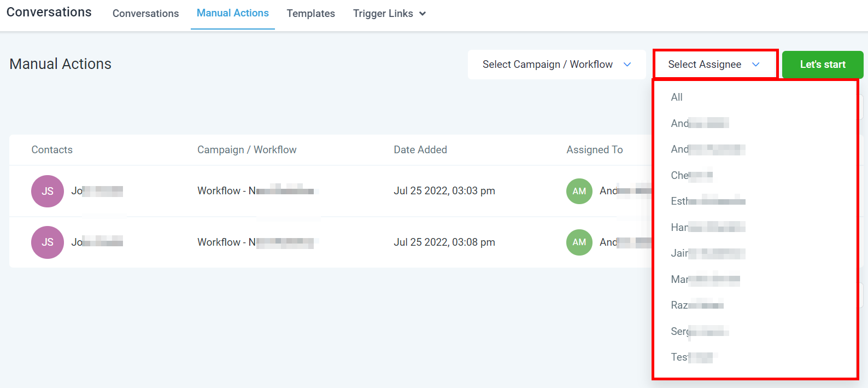The image size is (868, 388).
Task: Switch to the Conversations tab
Action: (145, 14)
